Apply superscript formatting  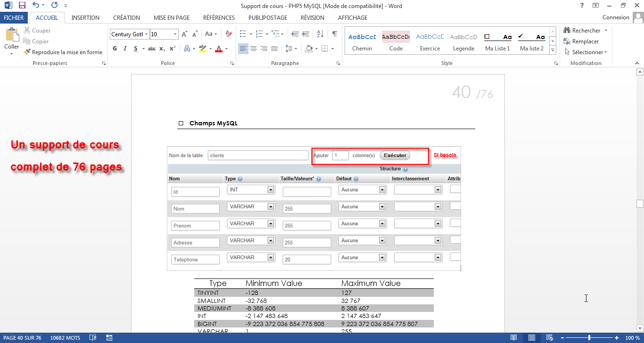tap(173, 49)
